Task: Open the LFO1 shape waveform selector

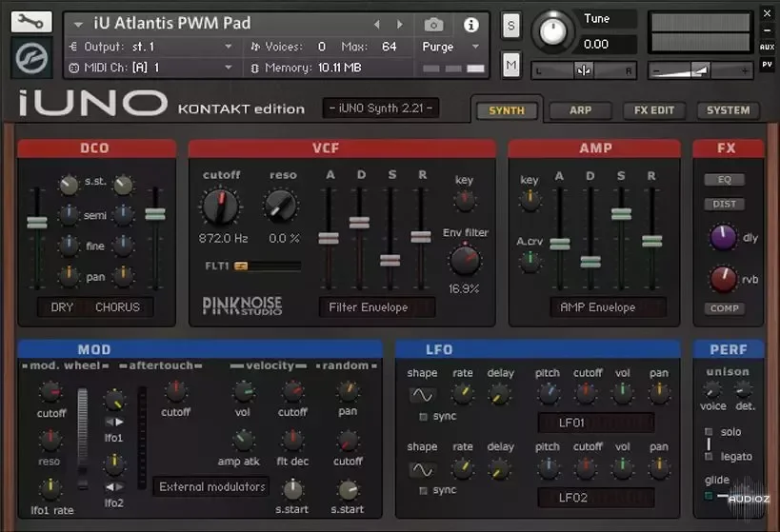Action: point(422,395)
